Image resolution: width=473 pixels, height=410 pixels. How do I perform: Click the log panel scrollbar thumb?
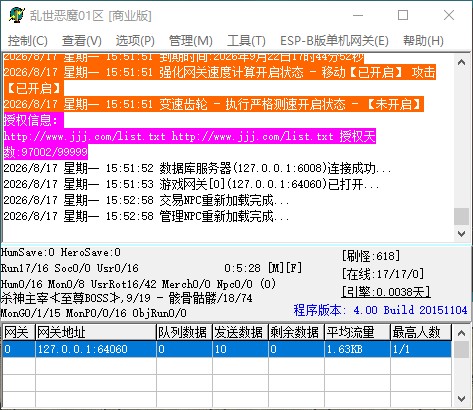point(462,216)
